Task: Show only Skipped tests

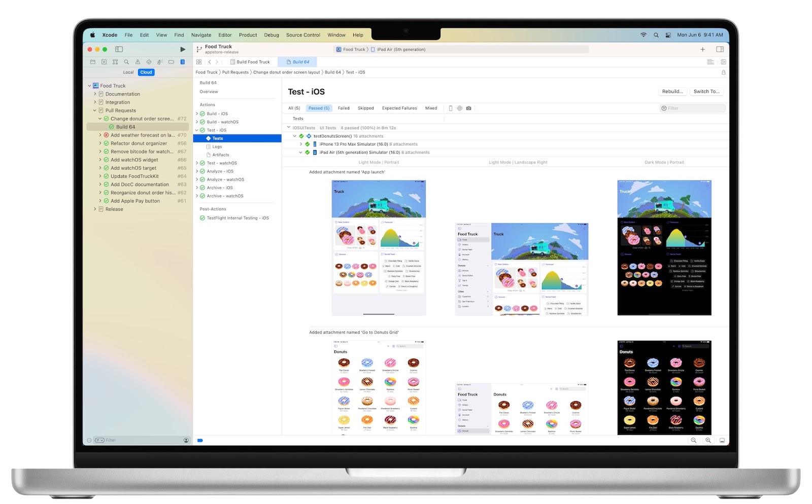Action: pyautogui.click(x=365, y=108)
